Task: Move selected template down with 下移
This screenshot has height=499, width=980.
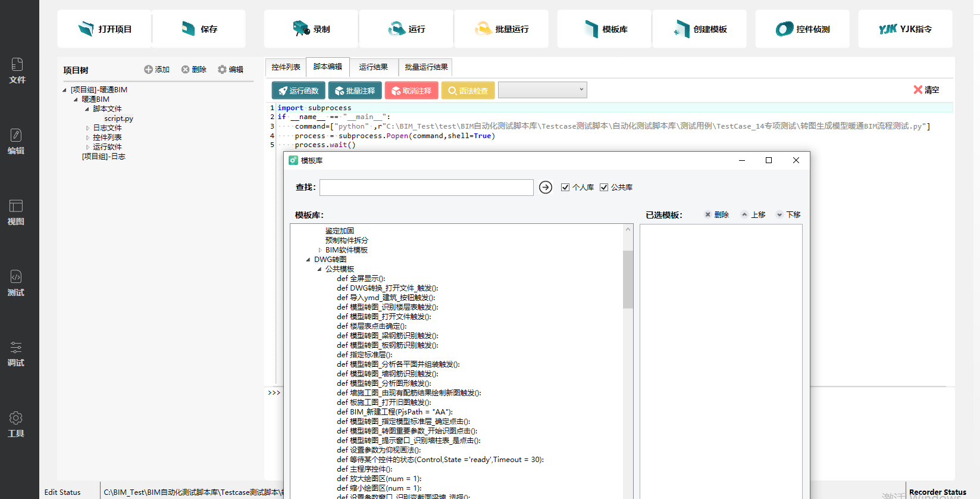Action: pos(788,215)
